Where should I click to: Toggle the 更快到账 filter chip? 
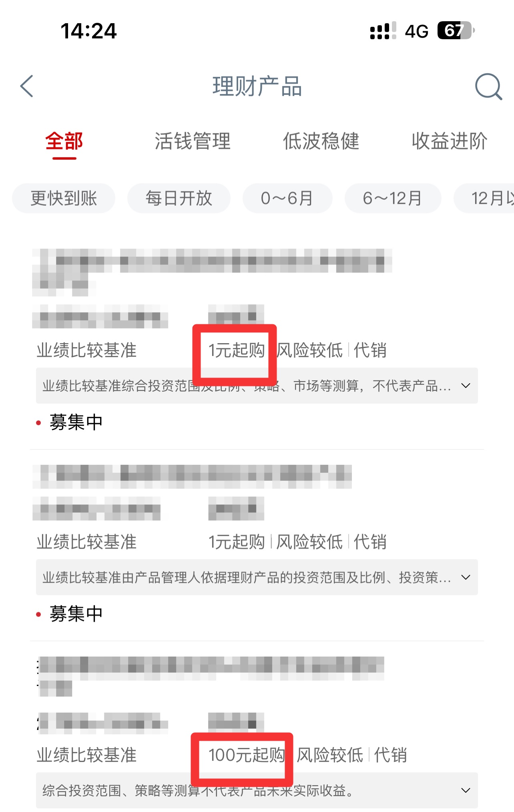64,198
